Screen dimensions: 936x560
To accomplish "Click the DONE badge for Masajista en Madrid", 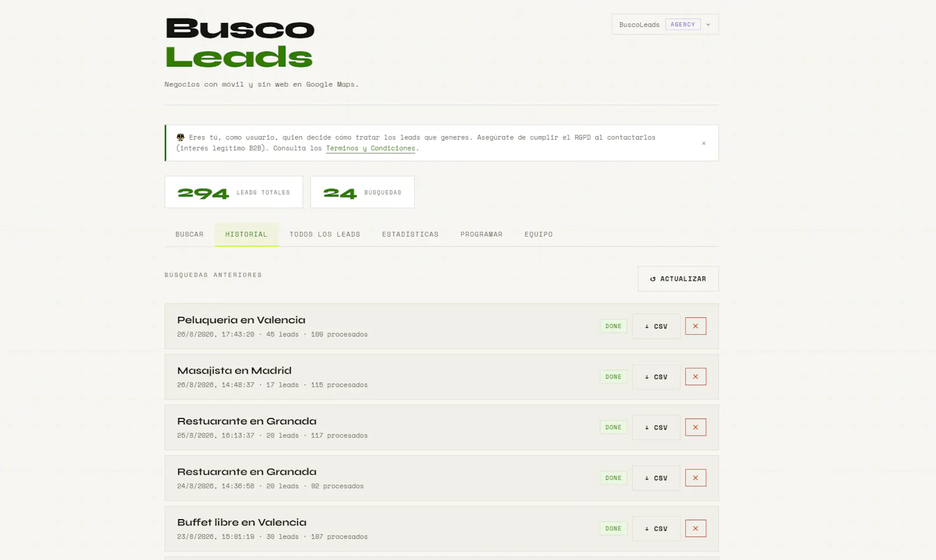I will tap(613, 377).
